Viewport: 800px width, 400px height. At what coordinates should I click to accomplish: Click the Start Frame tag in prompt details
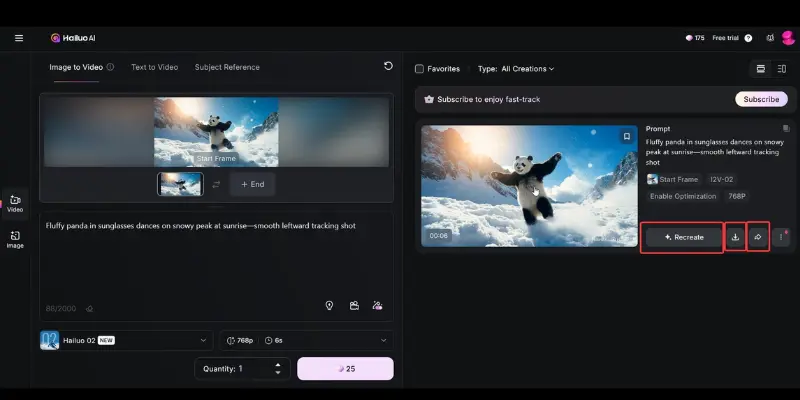[x=673, y=180]
